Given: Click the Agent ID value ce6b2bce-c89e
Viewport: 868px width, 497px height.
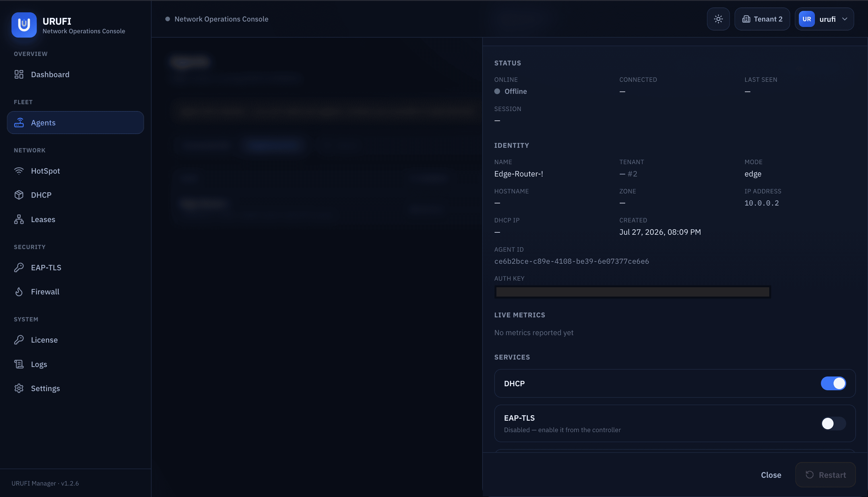Looking at the screenshot, I should coord(571,261).
